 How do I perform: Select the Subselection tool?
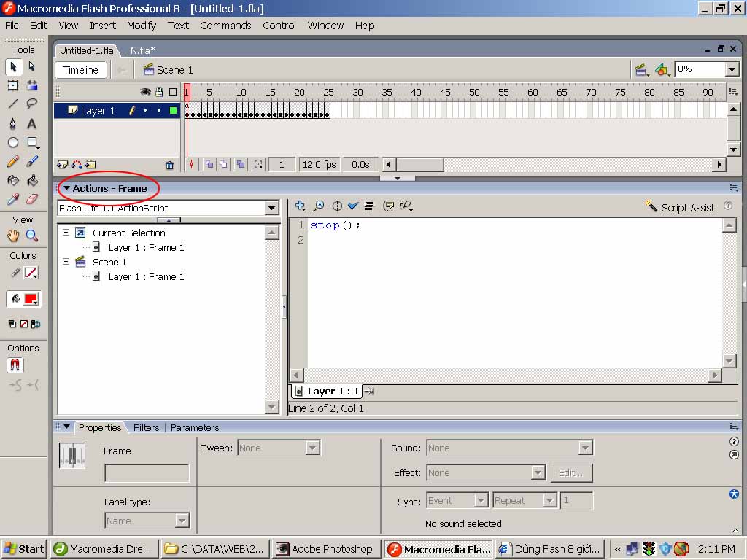pos(32,66)
